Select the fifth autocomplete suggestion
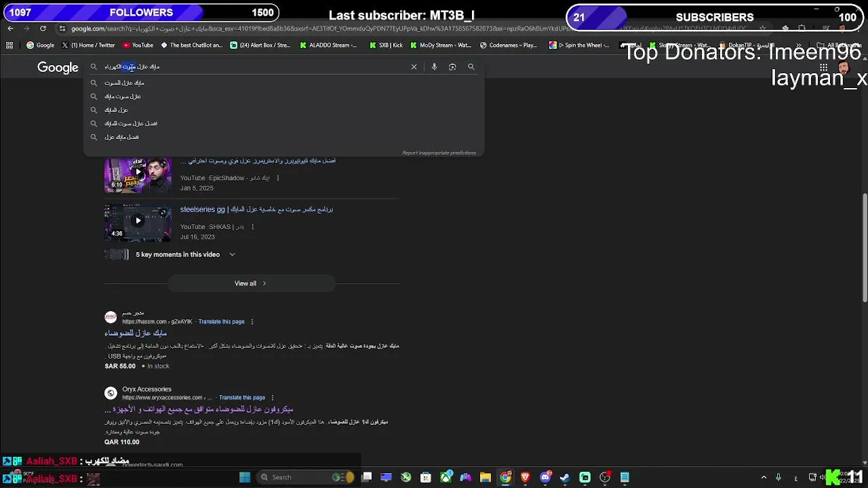 283,137
